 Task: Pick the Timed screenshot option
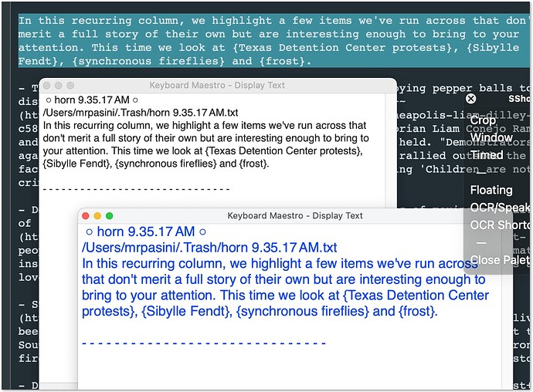(487, 155)
